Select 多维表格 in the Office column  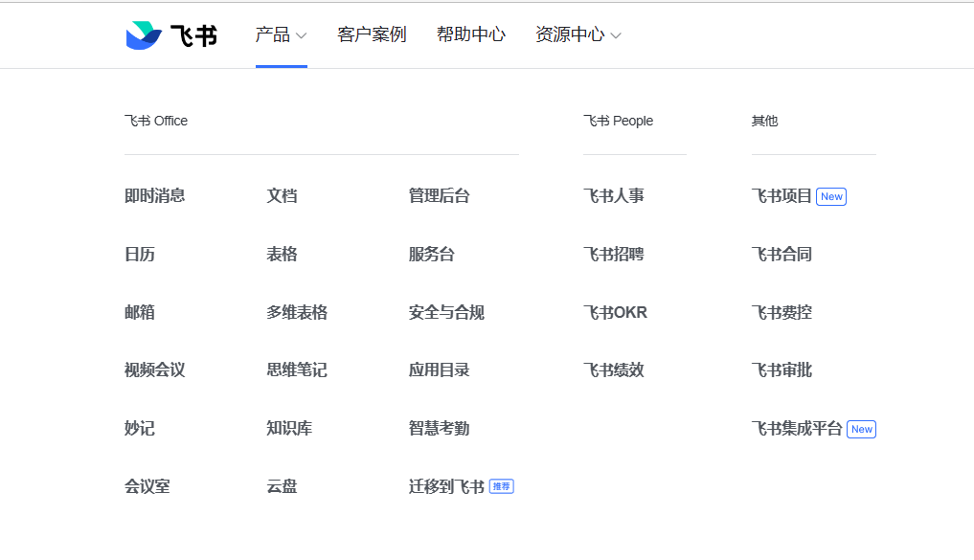click(297, 312)
